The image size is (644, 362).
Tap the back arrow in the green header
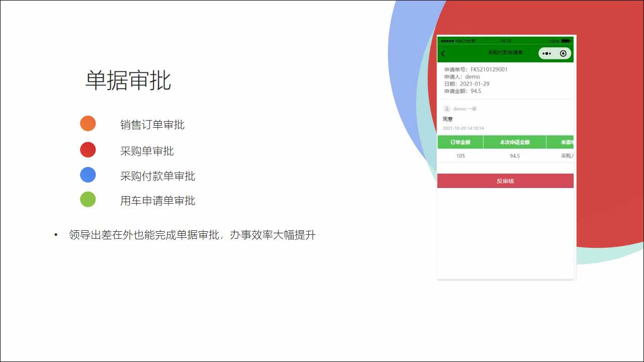(443, 54)
